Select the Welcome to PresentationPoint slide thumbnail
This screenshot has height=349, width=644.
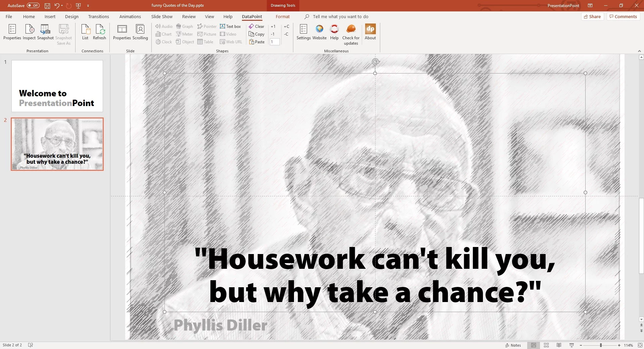[57, 86]
